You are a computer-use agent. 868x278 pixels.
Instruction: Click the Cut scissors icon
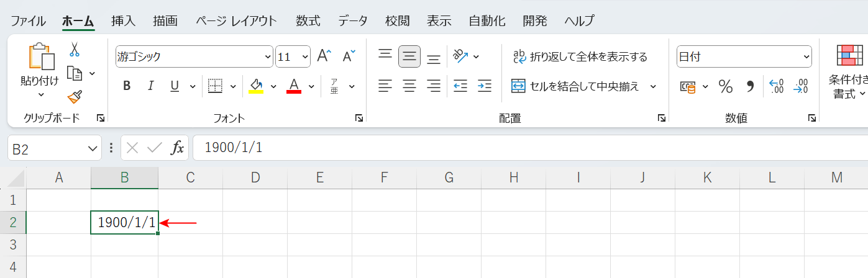[x=75, y=50]
